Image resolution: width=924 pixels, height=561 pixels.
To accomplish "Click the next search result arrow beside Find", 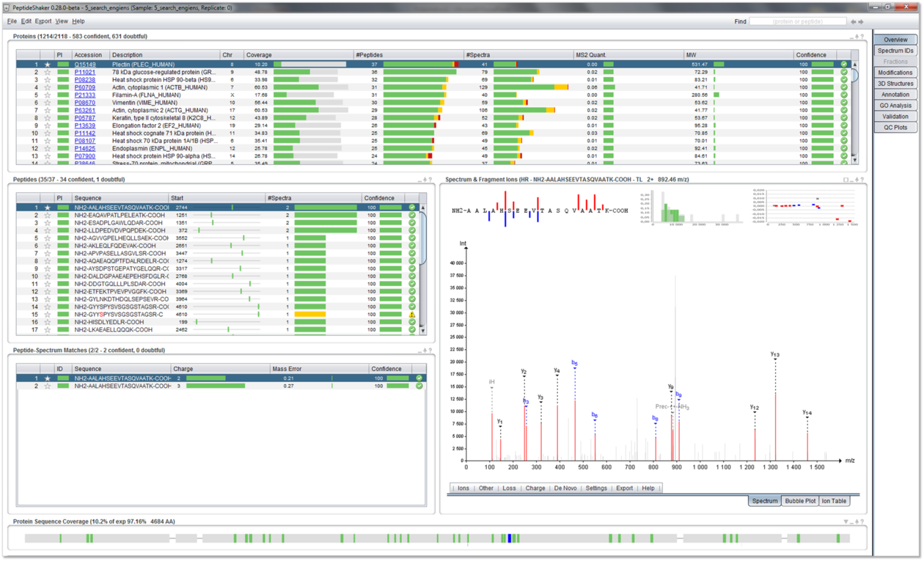I will [861, 22].
